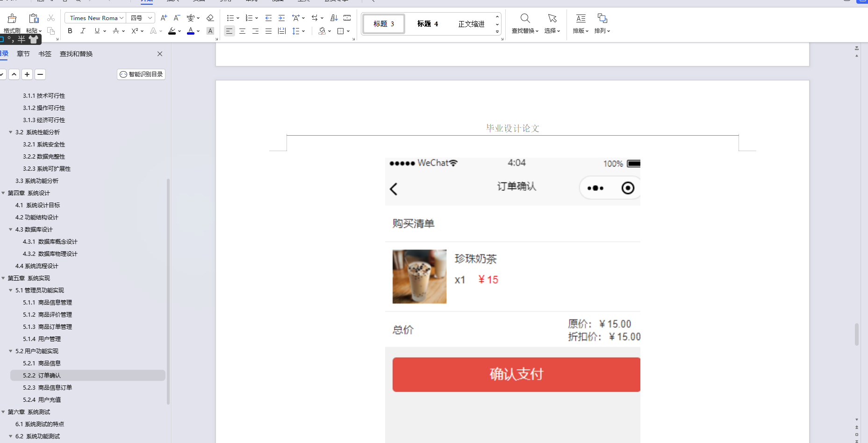This screenshot has height=443, width=868.
Task: Select the 标题 4 style
Action: [x=427, y=23]
